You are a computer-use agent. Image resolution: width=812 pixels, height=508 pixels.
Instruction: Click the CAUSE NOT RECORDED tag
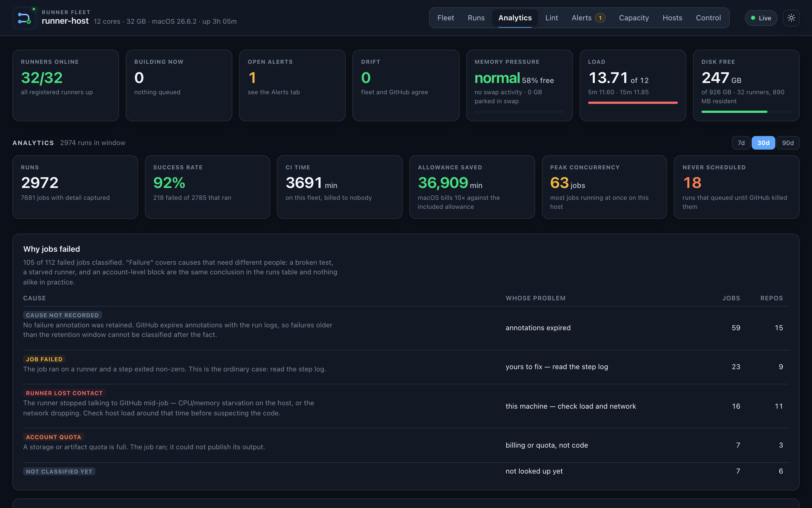coord(62,315)
